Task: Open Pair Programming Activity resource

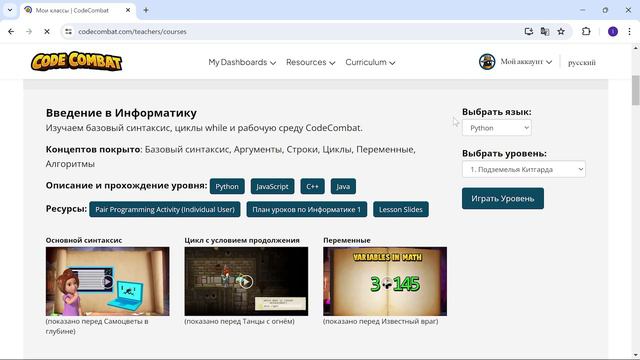Action: pyautogui.click(x=165, y=209)
